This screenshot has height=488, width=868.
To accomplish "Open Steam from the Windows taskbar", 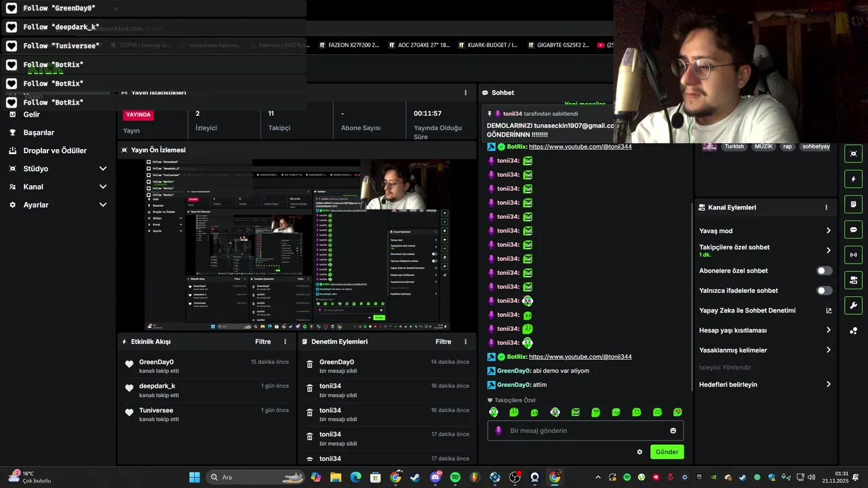I will tap(415, 477).
